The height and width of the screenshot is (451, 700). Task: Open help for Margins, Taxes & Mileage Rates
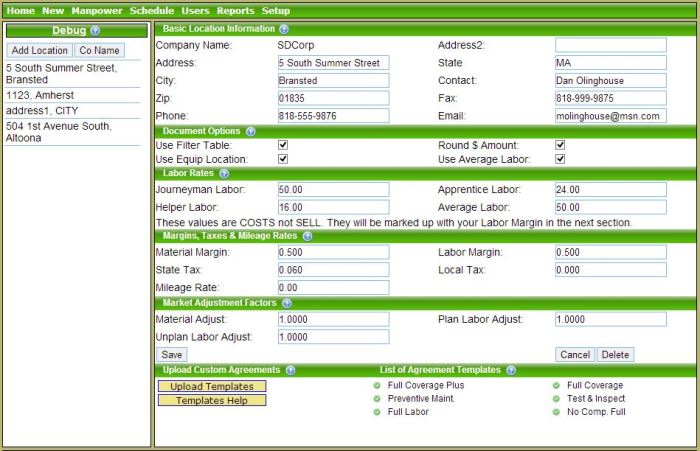coord(307,236)
